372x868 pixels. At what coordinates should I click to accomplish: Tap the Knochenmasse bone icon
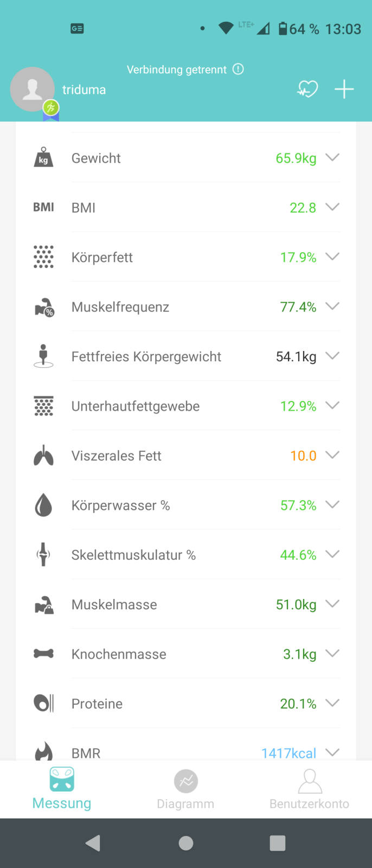pyautogui.click(x=43, y=654)
